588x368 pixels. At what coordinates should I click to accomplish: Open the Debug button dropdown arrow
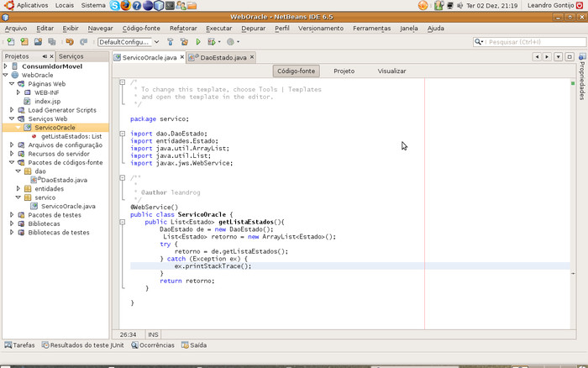click(x=219, y=42)
